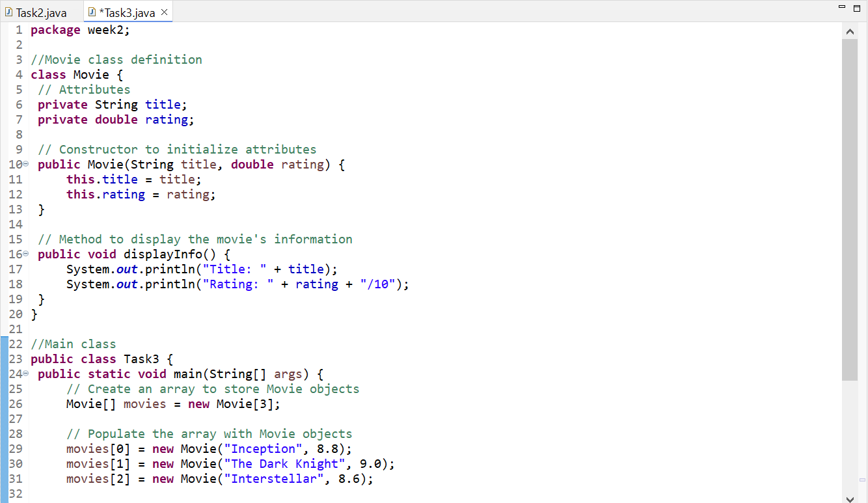Click the "//Main class" comment

pyautogui.click(x=74, y=344)
